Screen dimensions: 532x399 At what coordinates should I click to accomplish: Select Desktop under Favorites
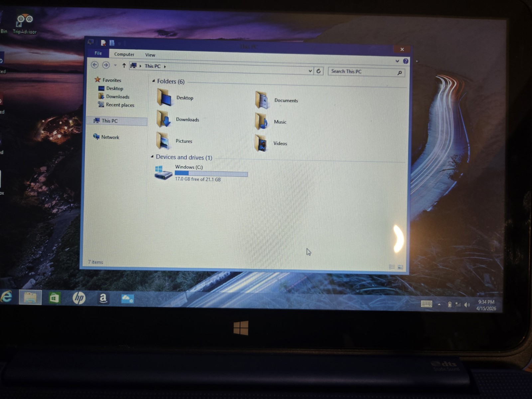click(111, 88)
